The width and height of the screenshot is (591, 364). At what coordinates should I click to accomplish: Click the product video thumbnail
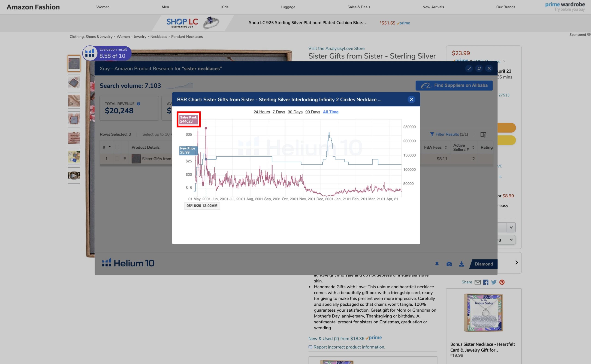point(74,175)
